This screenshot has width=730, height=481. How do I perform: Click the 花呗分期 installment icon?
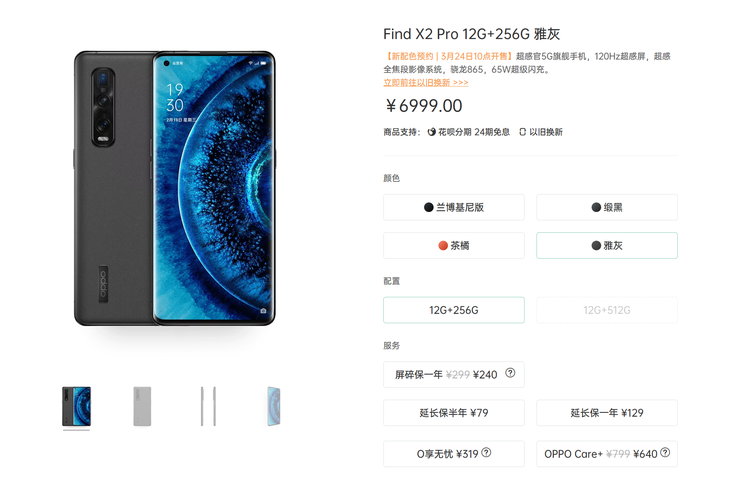pos(432,132)
